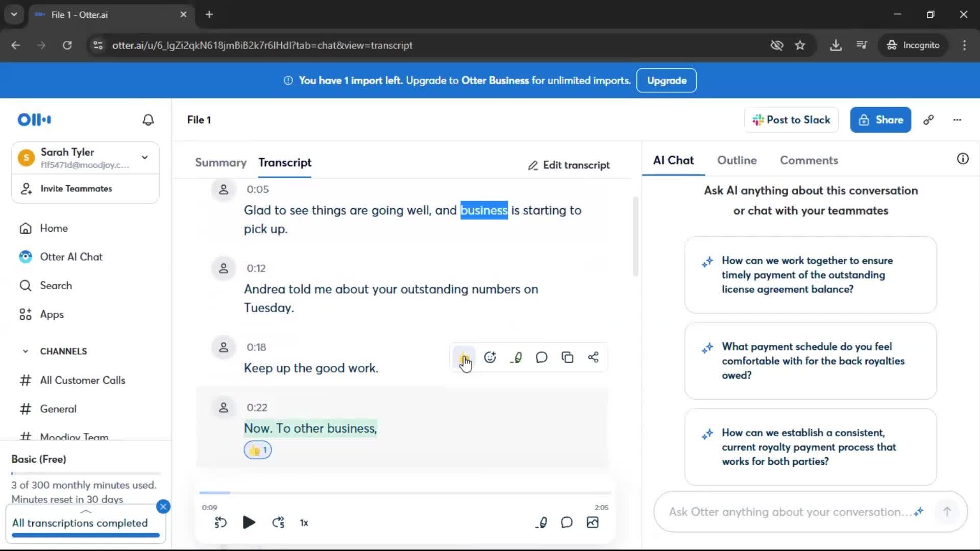Click the transcript vertical scrollbar
The image size is (980, 551).
[635, 237]
